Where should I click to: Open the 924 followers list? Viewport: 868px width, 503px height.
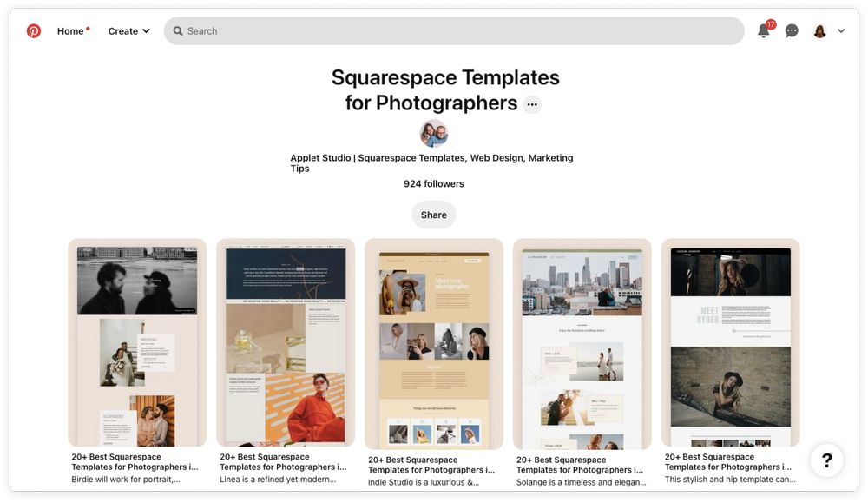pyautogui.click(x=434, y=183)
